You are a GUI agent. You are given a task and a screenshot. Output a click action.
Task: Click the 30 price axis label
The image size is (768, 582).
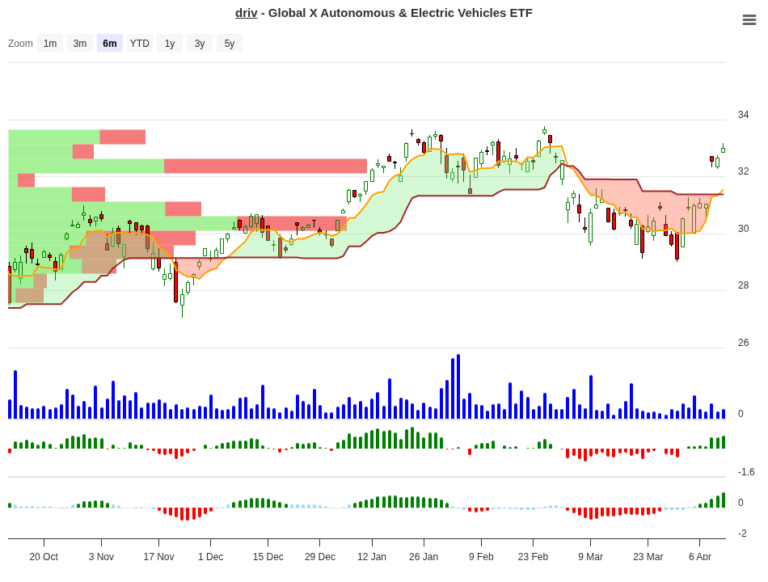coord(743,229)
